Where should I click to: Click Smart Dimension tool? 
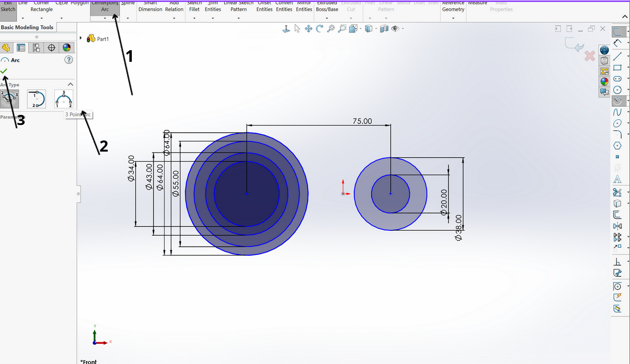(x=151, y=6)
